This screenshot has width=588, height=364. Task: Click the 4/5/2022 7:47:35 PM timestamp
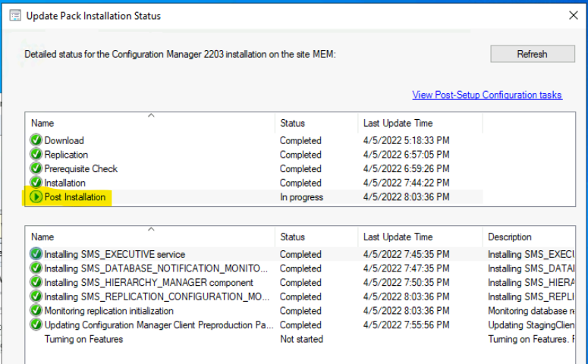pos(406,268)
